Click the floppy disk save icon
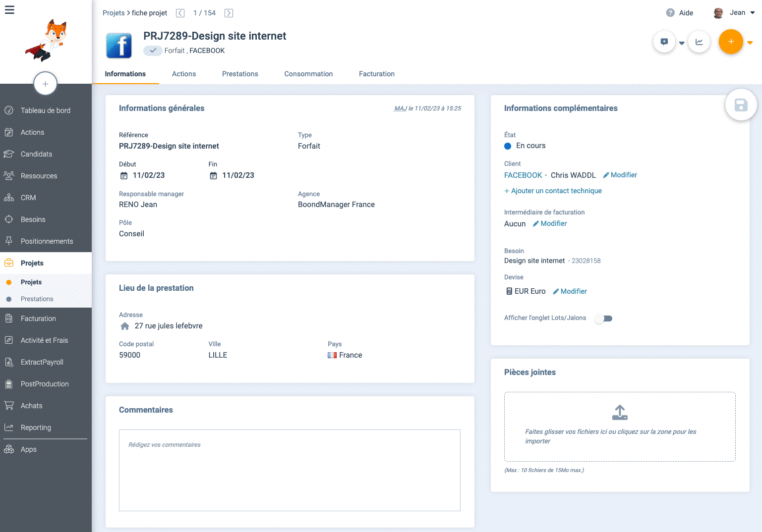Screen dimensions: 762x532 coord(741,105)
